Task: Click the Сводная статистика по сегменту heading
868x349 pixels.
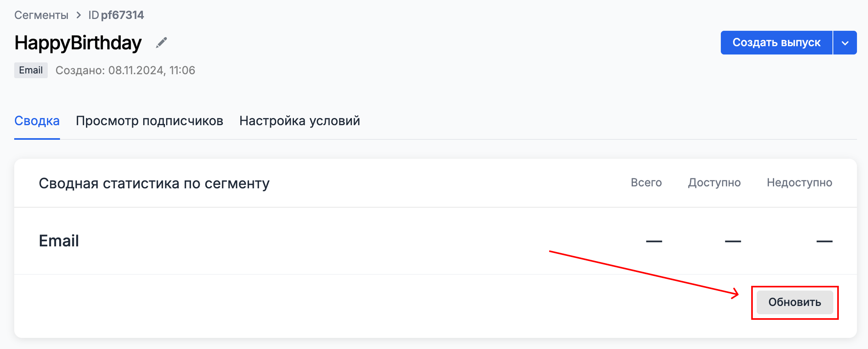Action: (154, 183)
